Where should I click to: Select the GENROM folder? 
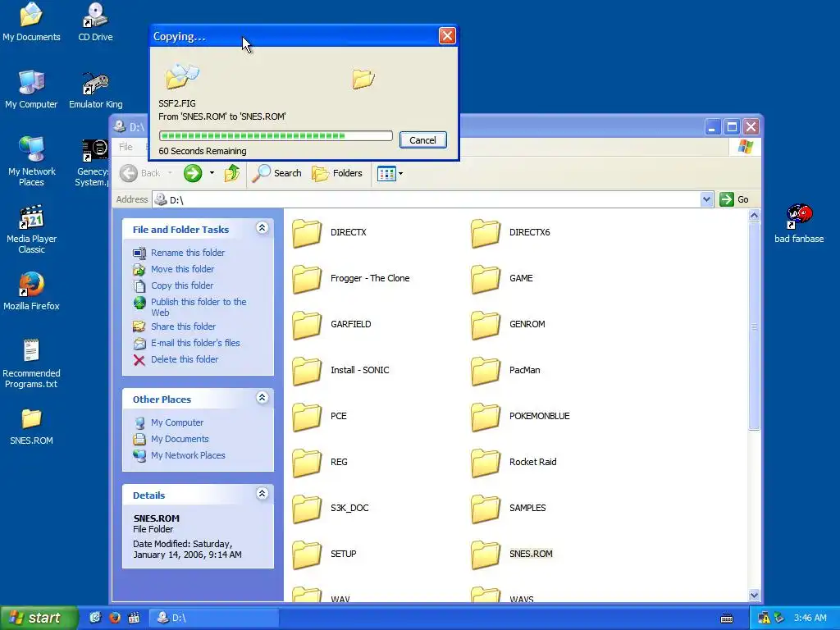[x=508, y=325]
